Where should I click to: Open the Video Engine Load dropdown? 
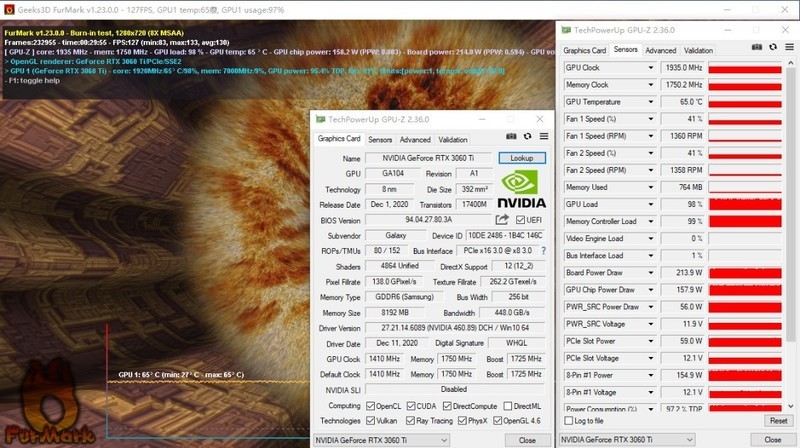click(651, 238)
